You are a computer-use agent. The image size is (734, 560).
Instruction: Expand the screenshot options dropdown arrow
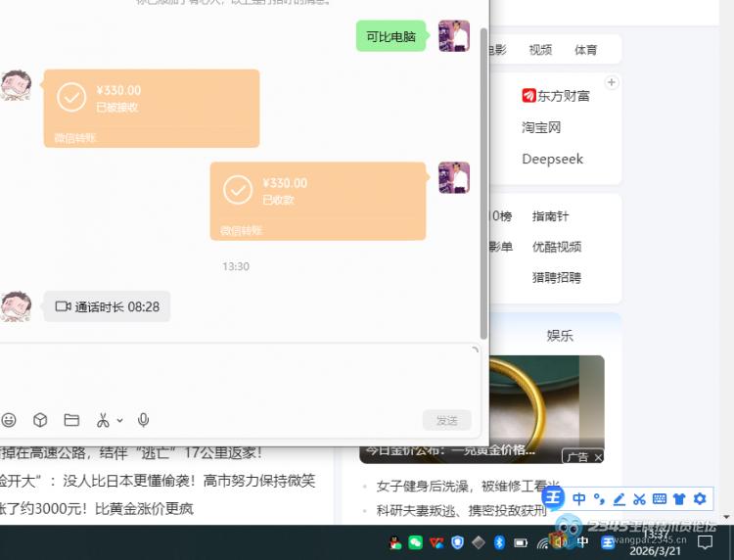(x=120, y=420)
